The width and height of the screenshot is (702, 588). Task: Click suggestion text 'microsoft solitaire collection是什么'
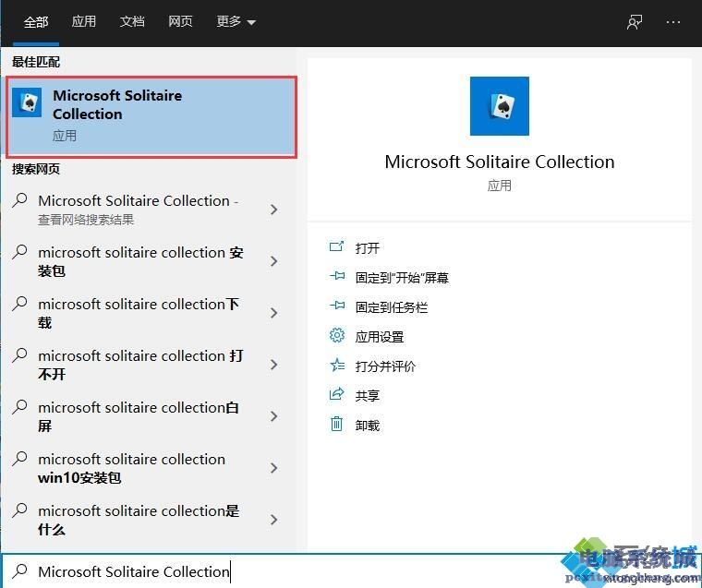point(139,520)
